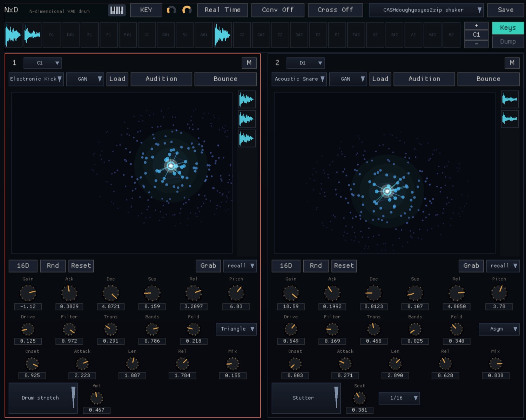Screen dimensions: 526x420
Task: Toggle the Cross Off button
Action: point(335,10)
